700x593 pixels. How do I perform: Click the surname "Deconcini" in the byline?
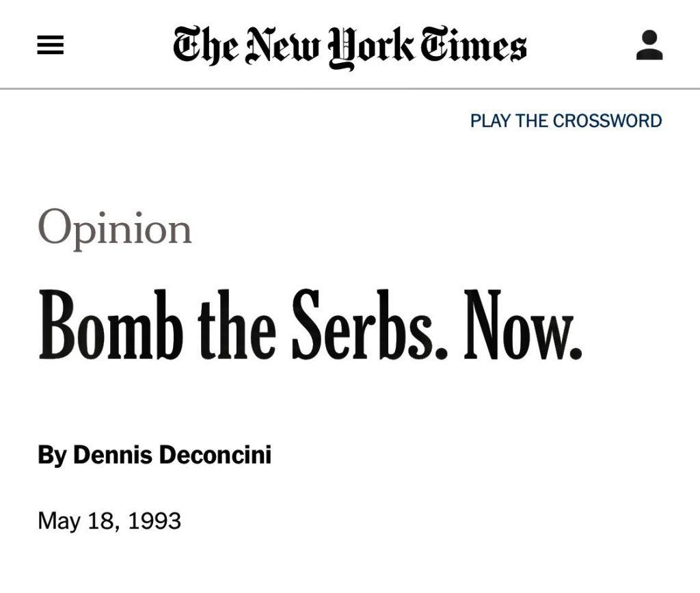(x=215, y=455)
